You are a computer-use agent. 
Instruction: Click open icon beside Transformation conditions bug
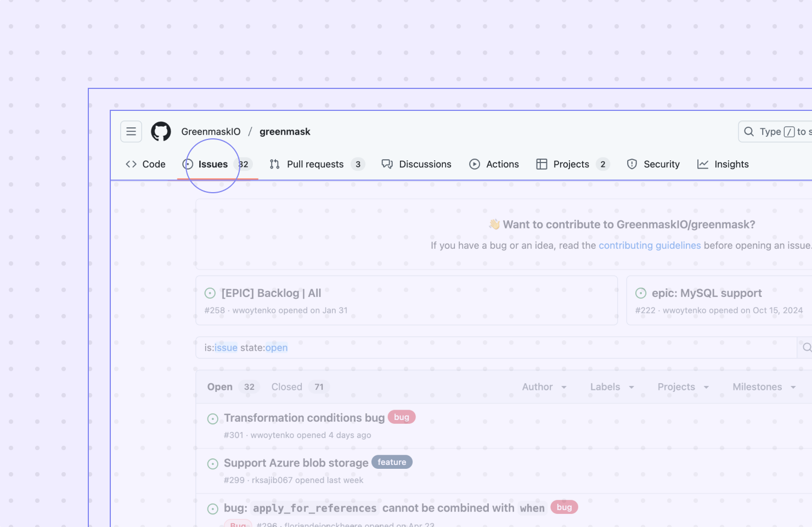tap(213, 419)
